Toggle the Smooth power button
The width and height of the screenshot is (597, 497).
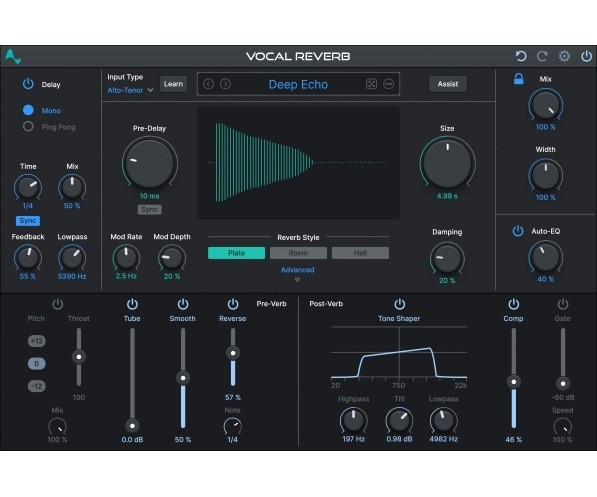click(x=183, y=304)
